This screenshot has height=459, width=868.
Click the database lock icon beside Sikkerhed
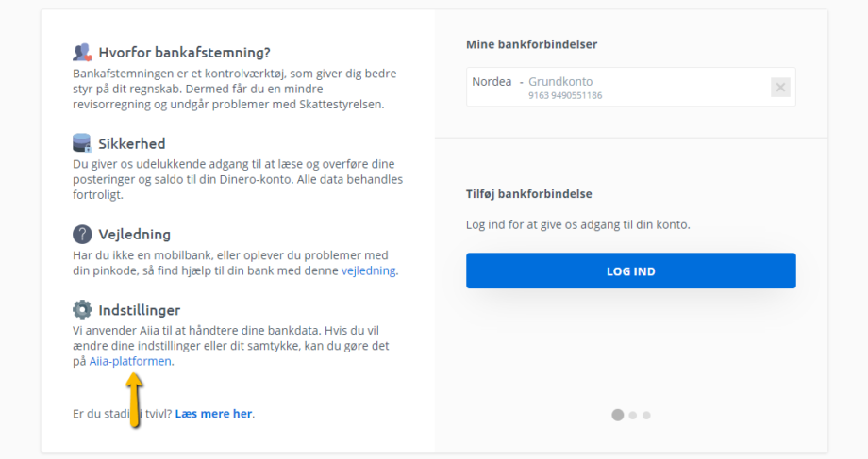pyautogui.click(x=82, y=142)
